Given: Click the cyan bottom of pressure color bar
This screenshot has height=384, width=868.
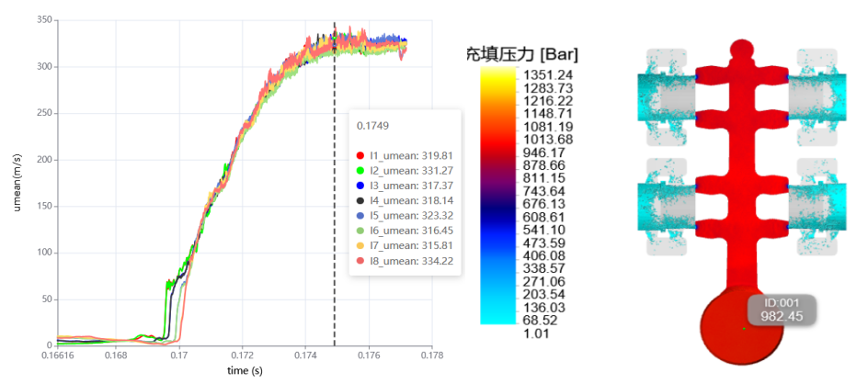Looking at the screenshot, I should click(x=497, y=318).
